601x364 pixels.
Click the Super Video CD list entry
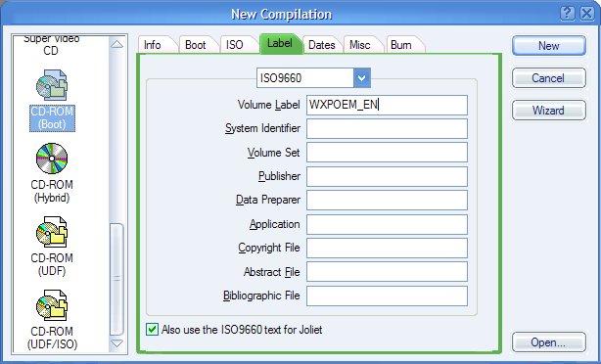(x=51, y=44)
